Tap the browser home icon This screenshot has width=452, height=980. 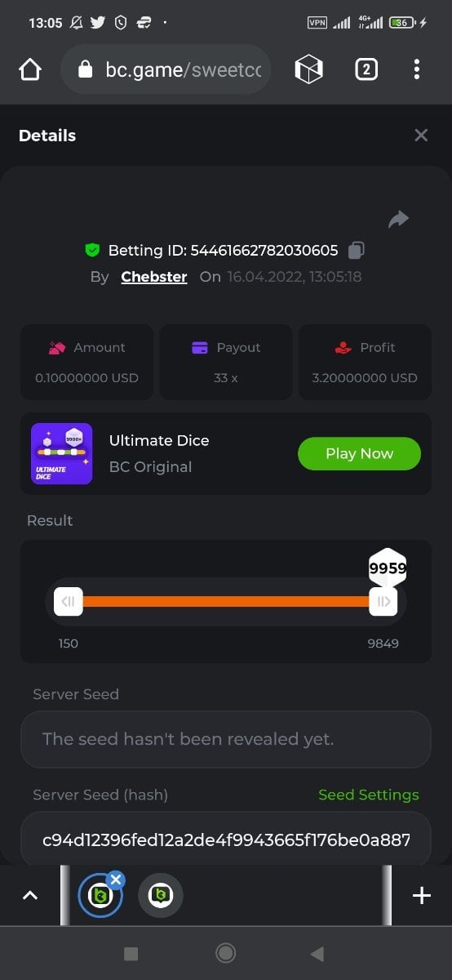(29, 70)
